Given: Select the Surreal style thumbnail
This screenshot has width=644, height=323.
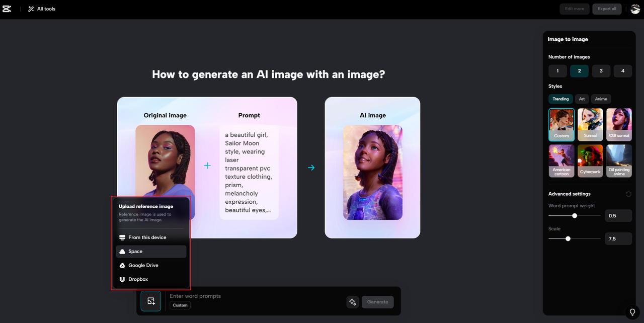Looking at the screenshot, I should pos(590,124).
